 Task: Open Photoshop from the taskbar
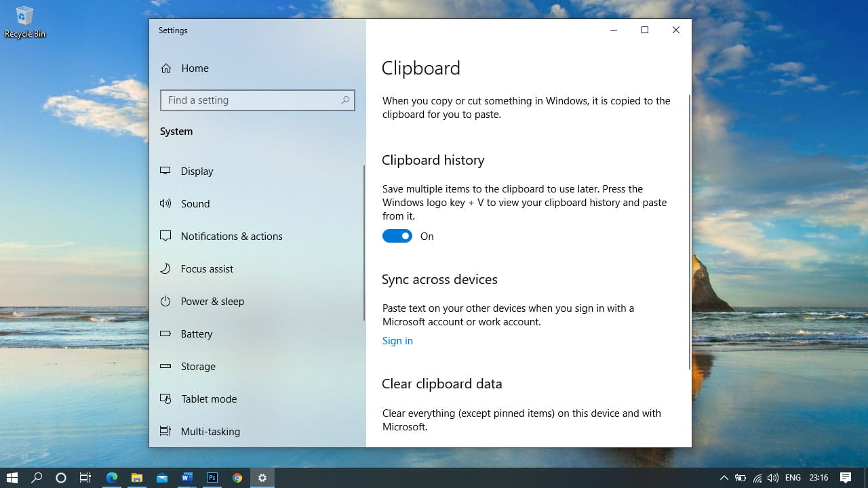(x=212, y=478)
